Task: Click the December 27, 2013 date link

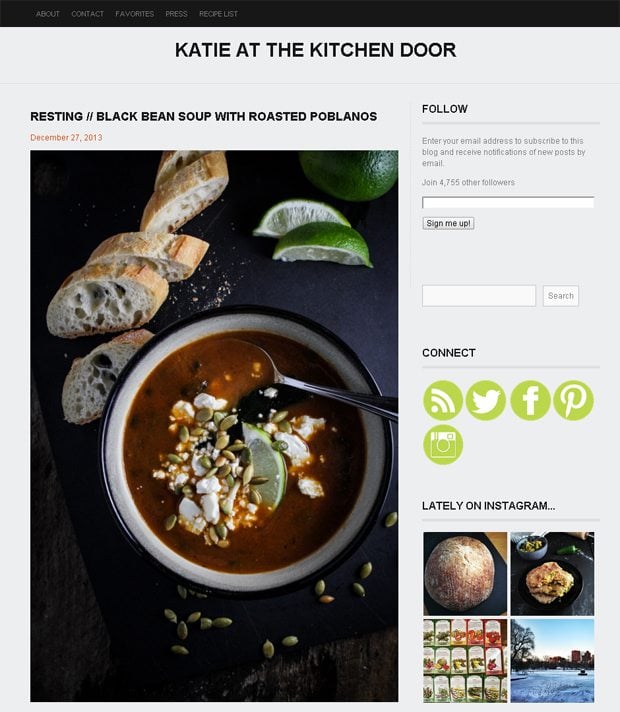Action: click(66, 138)
